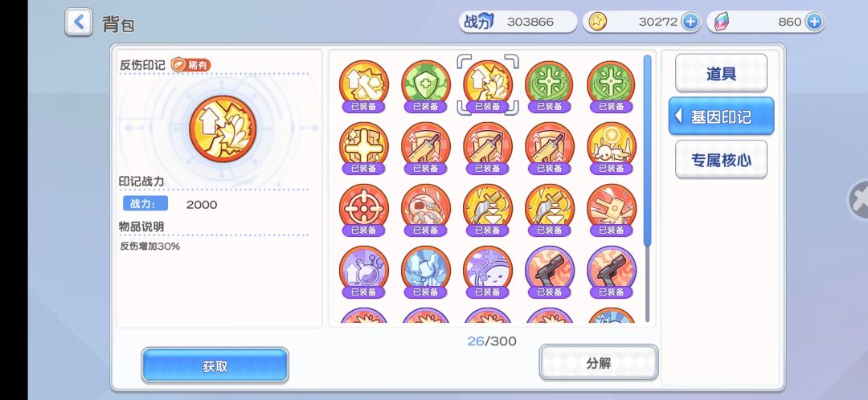The width and height of the screenshot is (868, 400).
Task: Open the 道具 items tab
Action: [721, 73]
